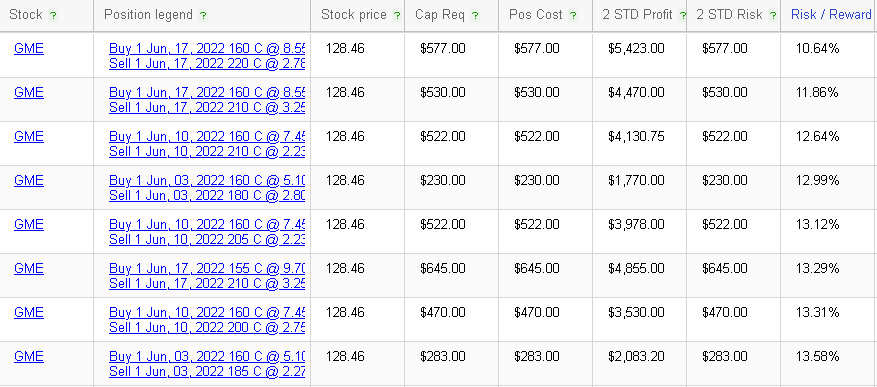Open Sell 1 Jun 03 185 C leg
This screenshot has height=387, width=877.
207,371
